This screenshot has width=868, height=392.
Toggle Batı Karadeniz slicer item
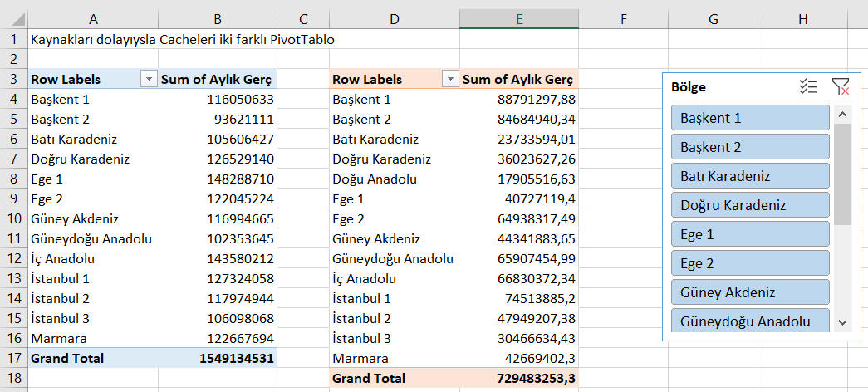coord(750,176)
